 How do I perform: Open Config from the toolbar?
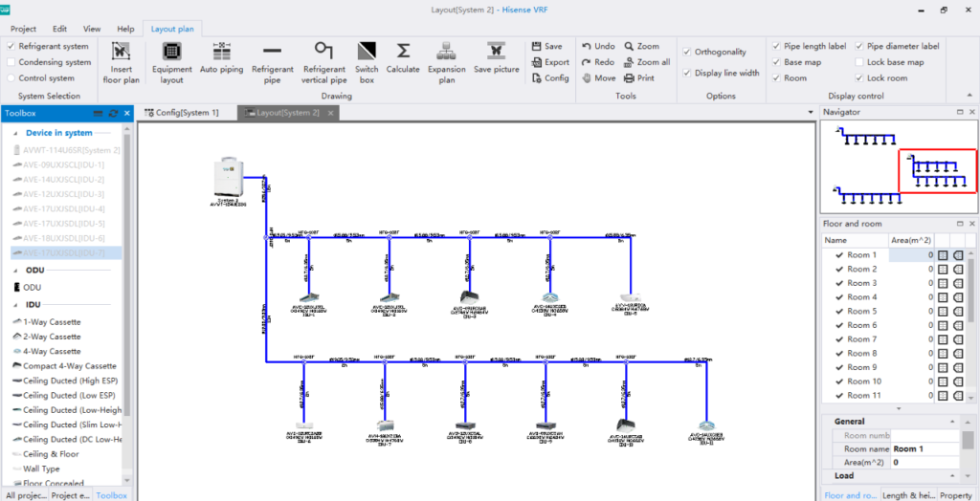point(550,78)
